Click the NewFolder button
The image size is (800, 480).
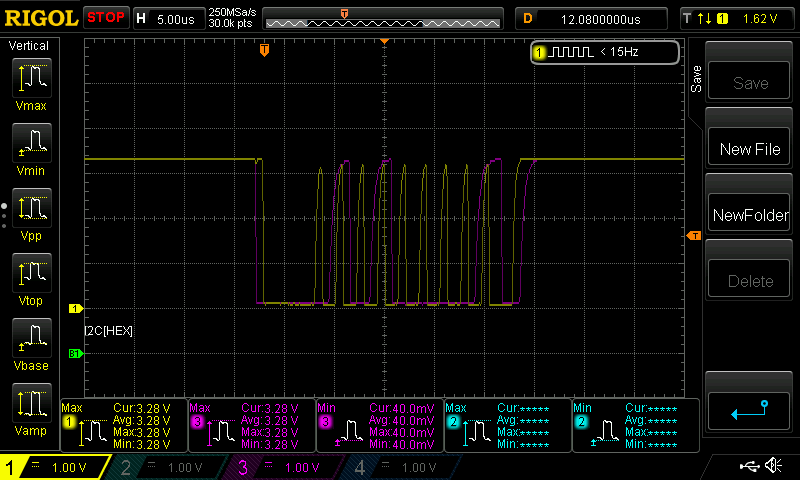[x=749, y=212]
